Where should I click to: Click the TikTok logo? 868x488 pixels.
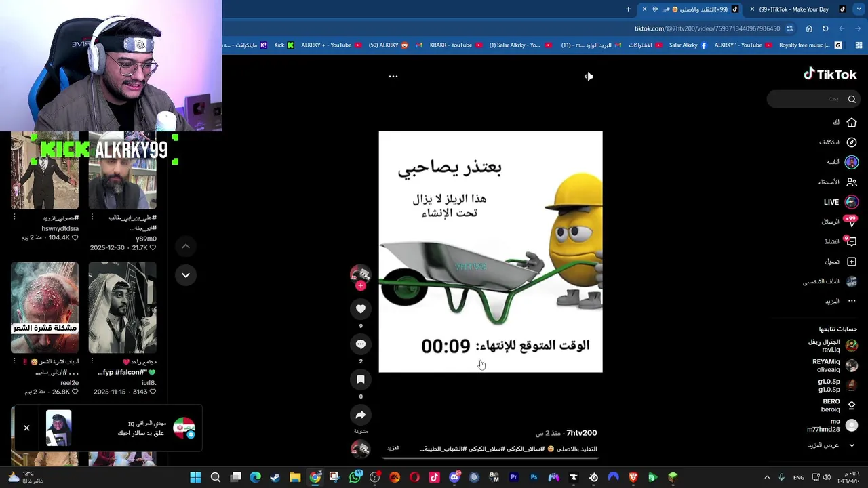point(830,75)
